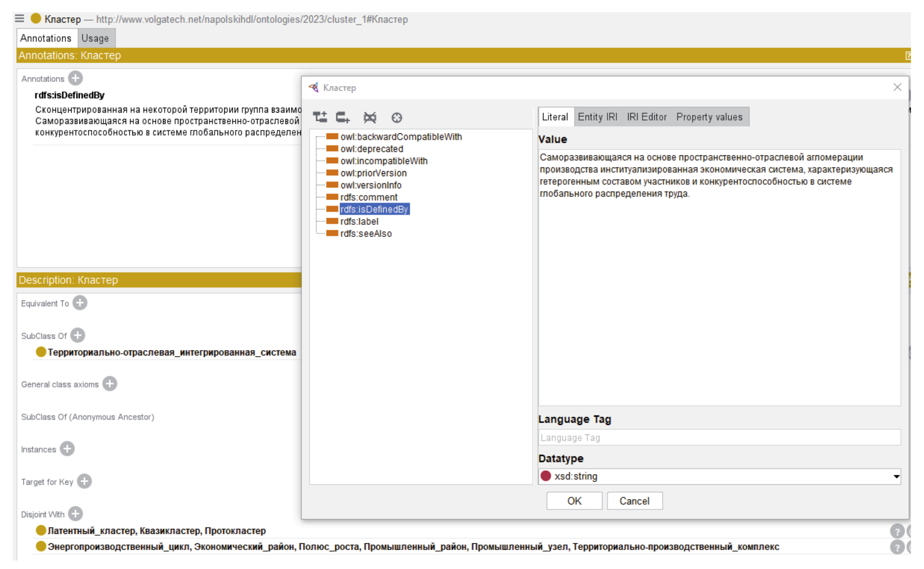Add a Target for Key entry

click(x=84, y=481)
